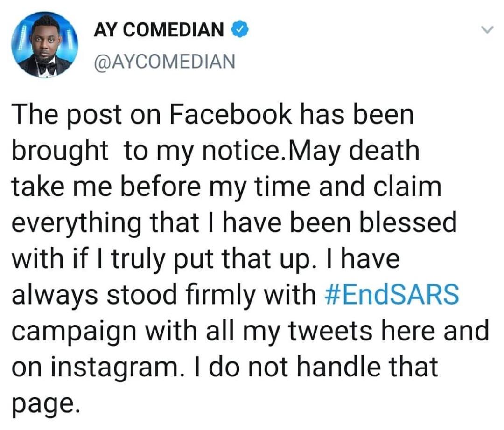Screen dimensions: 504x430
Task: Open the #EndSARS hashtag link
Action: click(391, 295)
